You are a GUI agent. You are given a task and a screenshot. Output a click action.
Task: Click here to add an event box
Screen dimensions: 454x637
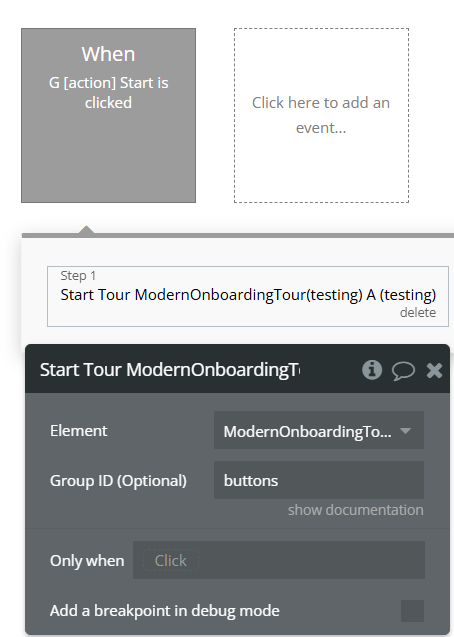pos(321,115)
